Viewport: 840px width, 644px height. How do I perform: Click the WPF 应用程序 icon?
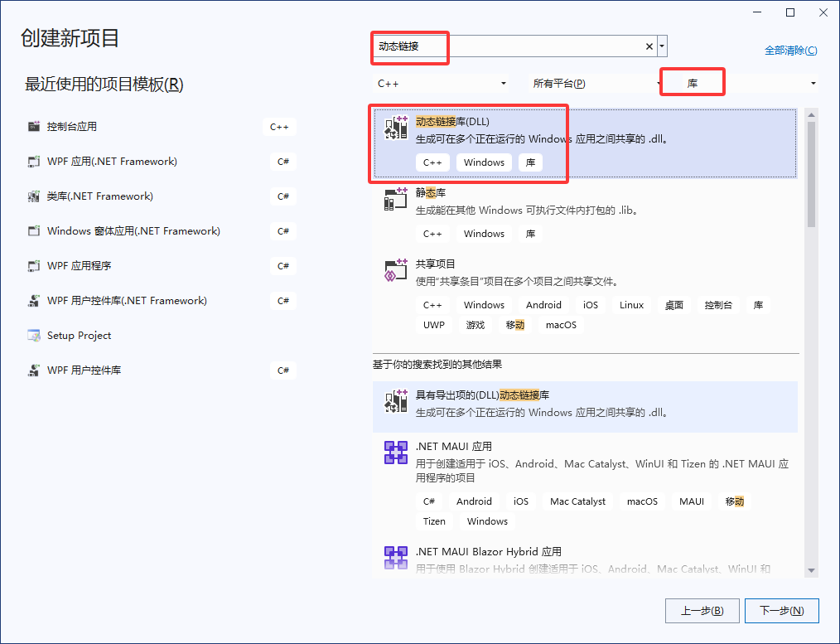pos(34,266)
